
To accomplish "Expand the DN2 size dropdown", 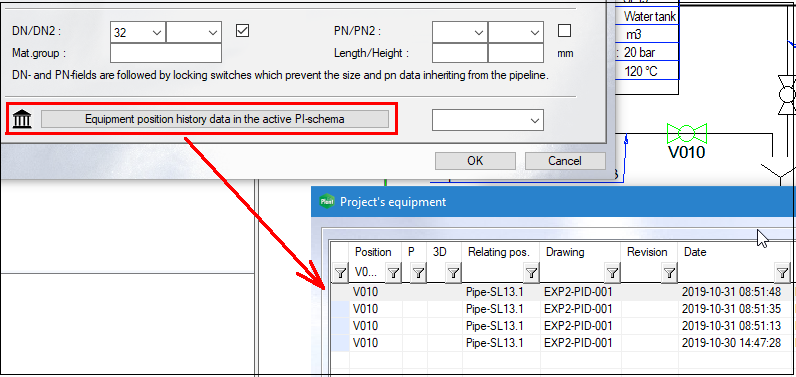I will 194,32.
